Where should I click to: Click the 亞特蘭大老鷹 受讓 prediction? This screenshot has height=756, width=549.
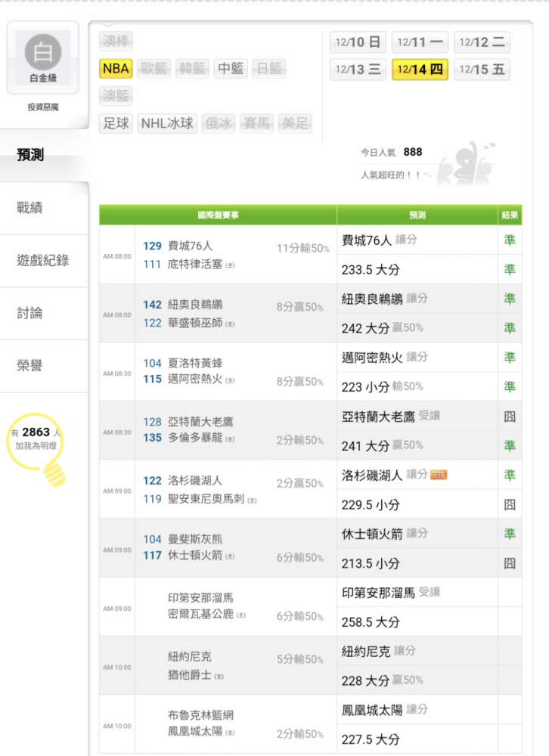point(391,417)
